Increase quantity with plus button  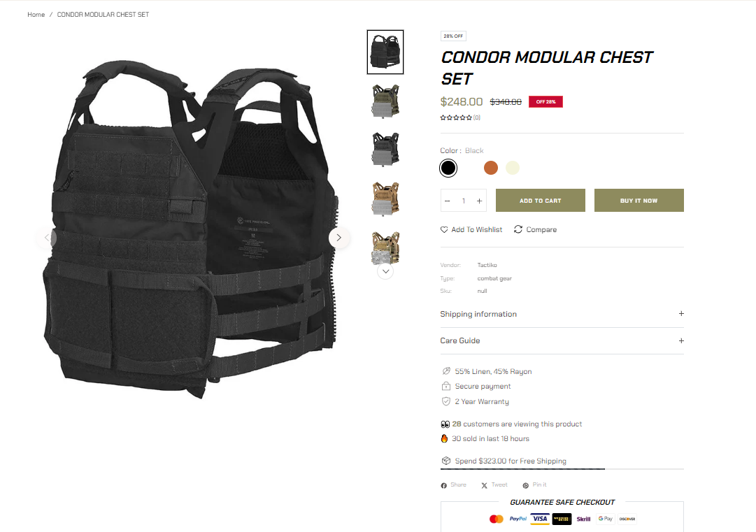point(479,201)
